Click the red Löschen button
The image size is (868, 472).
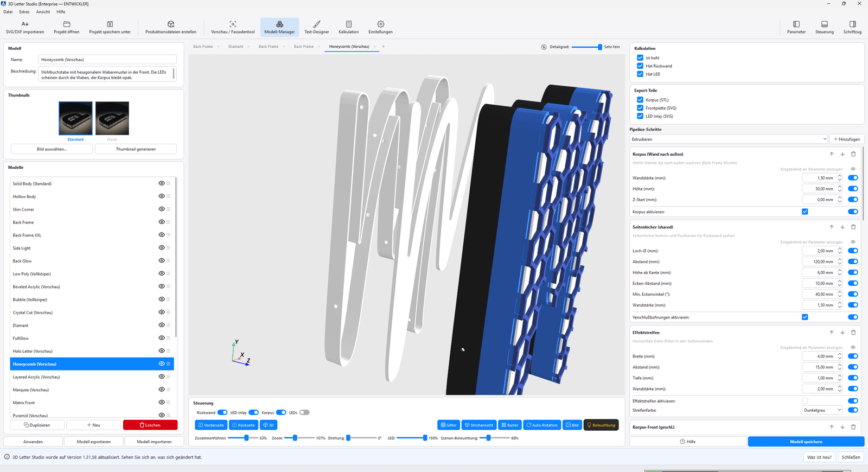[x=150, y=425]
